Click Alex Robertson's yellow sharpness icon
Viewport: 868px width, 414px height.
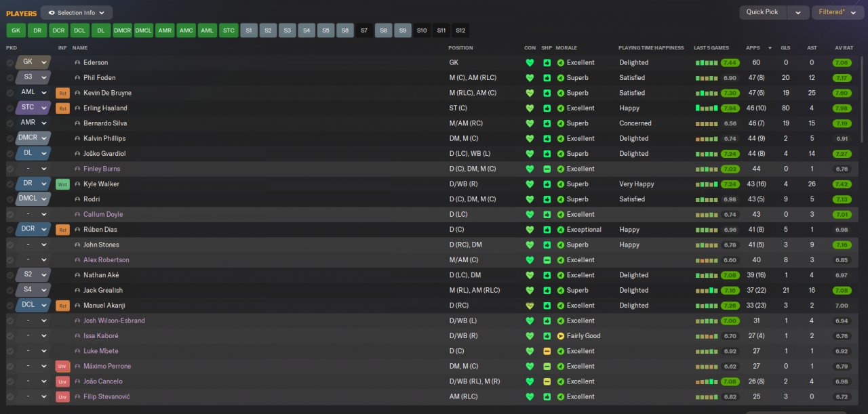pos(547,260)
